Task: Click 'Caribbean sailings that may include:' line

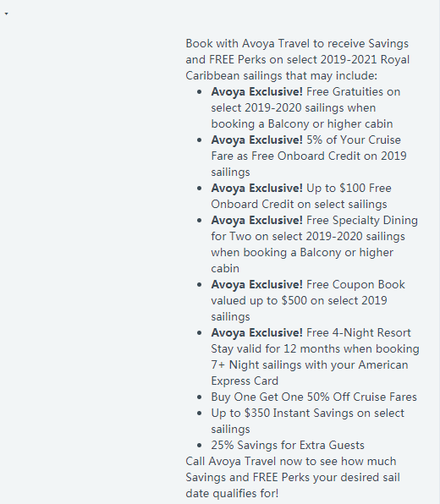Action: click(282, 75)
